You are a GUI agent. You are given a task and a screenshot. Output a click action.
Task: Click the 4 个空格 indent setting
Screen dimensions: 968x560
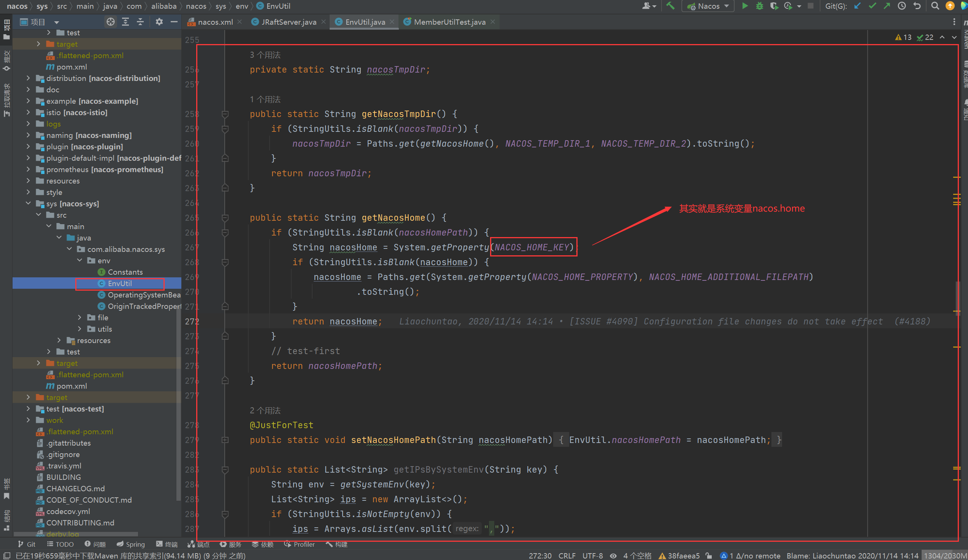click(637, 555)
